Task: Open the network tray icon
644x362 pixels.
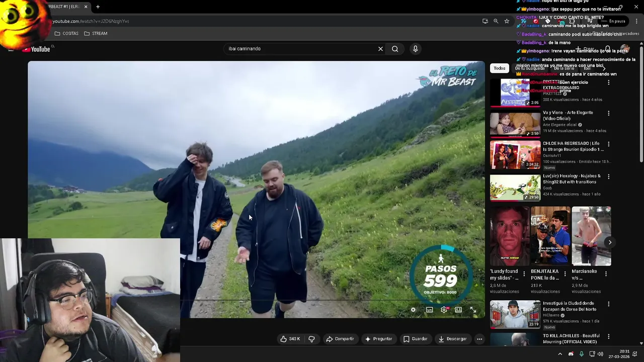Action: tap(592, 354)
